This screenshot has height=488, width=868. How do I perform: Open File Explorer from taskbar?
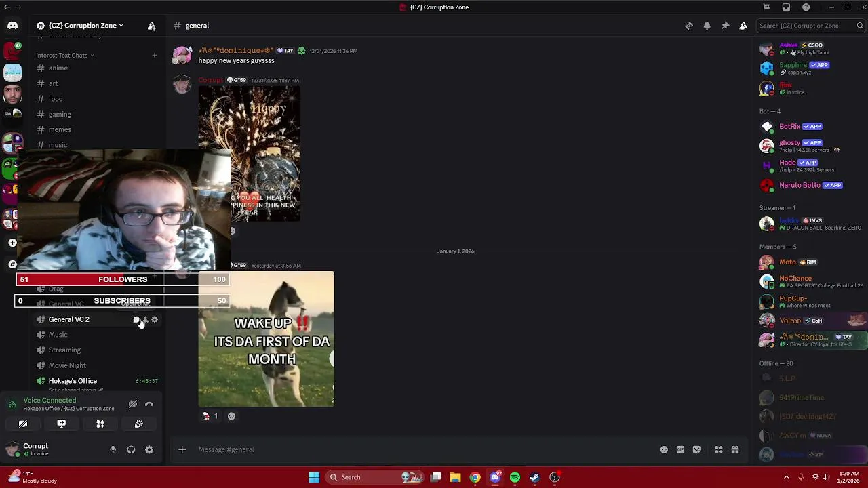[455, 477]
